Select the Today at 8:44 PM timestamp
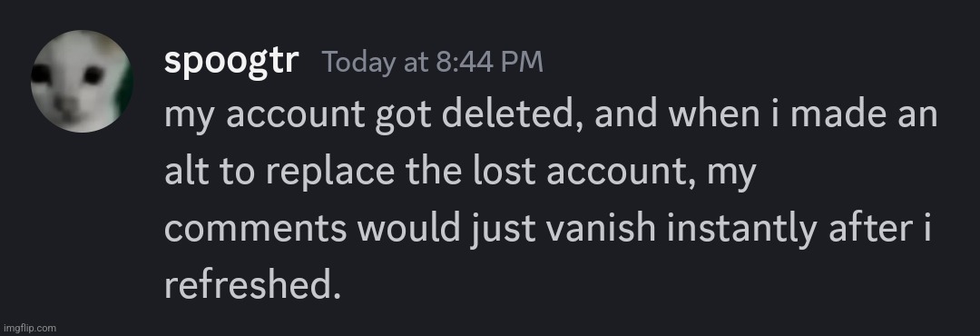This screenshot has width=980, height=336. tap(433, 62)
